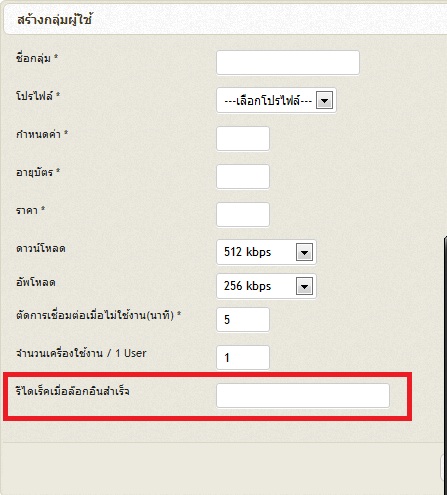
Task: Focus the redirect after login input field
Action: click(x=303, y=396)
